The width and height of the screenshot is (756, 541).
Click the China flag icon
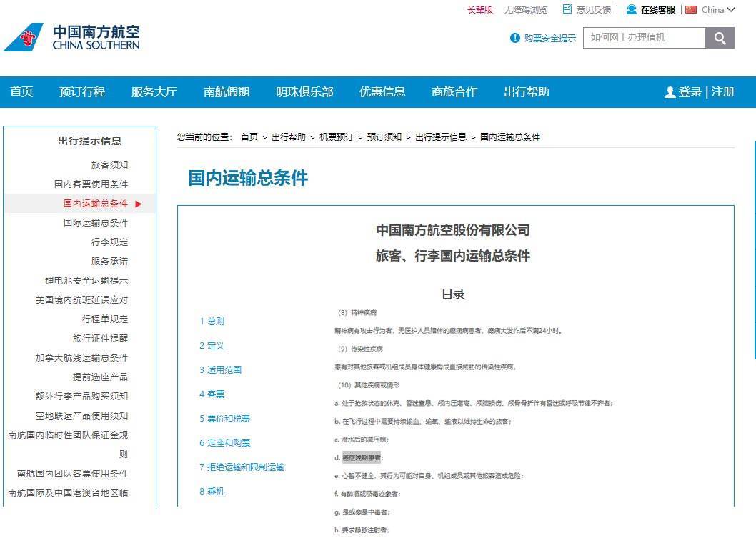tap(690, 9)
